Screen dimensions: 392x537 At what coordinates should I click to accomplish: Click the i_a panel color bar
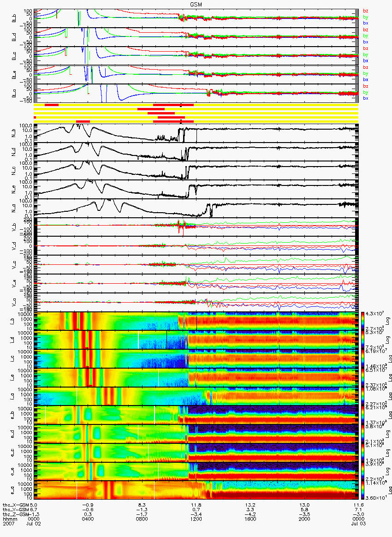point(363,396)
